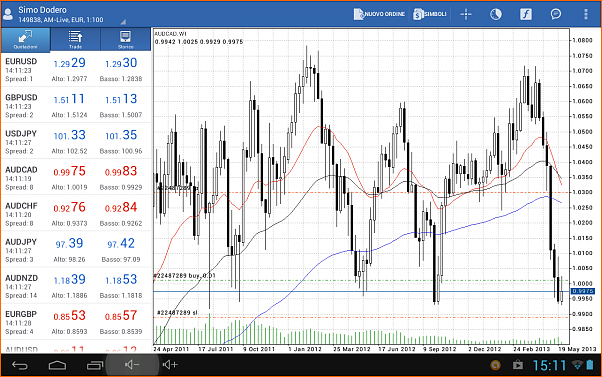Screen dimensions: 602x377
Task: Select the AUDNZD quote row
Action: 76,286
